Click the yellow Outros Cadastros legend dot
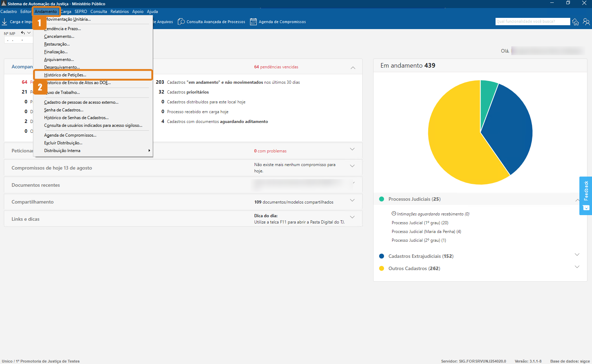 (x=382, y=268)
